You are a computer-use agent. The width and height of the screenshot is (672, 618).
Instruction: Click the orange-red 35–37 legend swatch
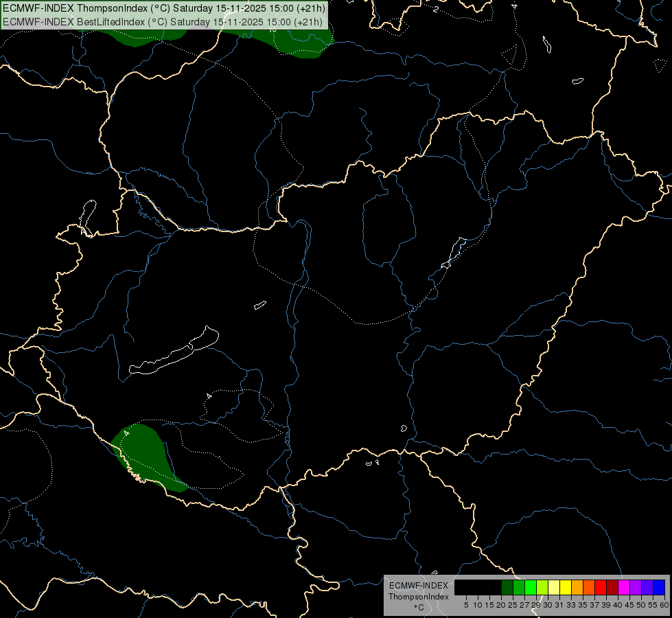point(589,587)
